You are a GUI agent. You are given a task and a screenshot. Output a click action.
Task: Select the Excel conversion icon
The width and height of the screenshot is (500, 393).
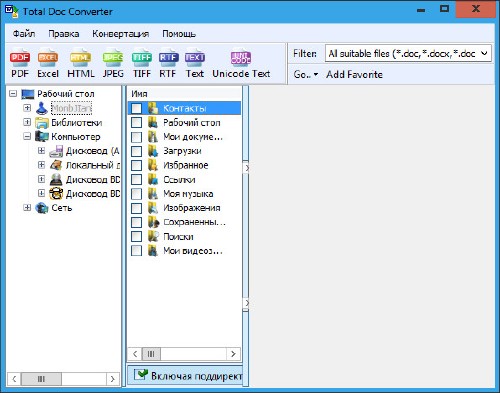click(48, 64)
